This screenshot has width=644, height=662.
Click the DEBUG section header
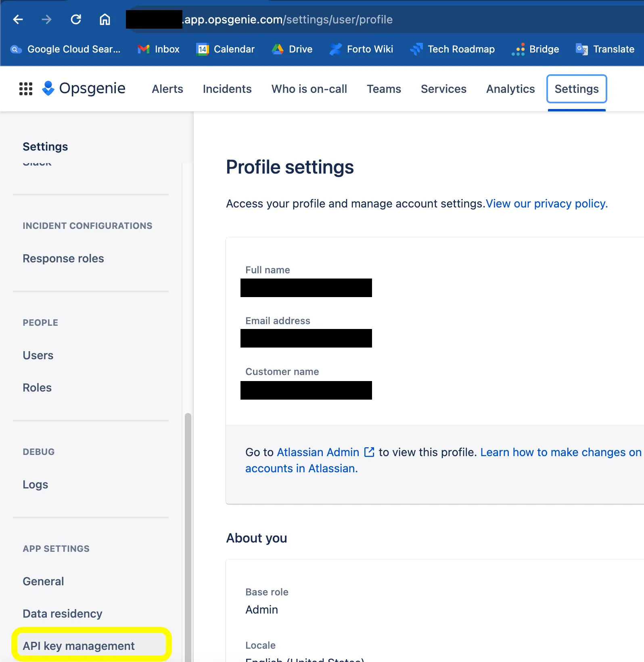39,452
